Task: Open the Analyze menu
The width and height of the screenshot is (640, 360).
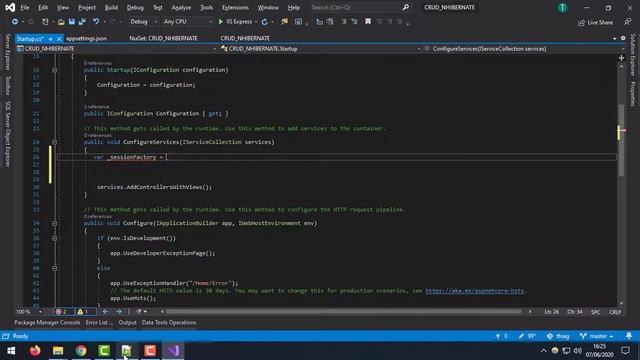Action: [x=181, y=7]
